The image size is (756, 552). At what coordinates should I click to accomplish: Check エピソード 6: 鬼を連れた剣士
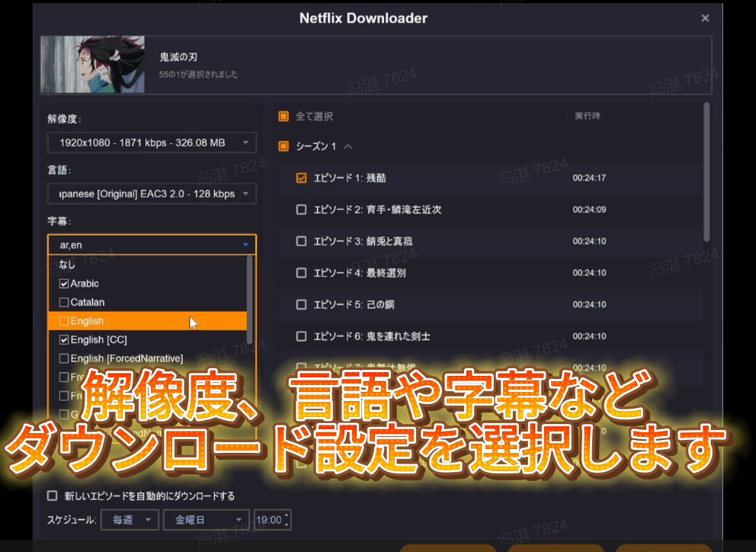point(301,336)
